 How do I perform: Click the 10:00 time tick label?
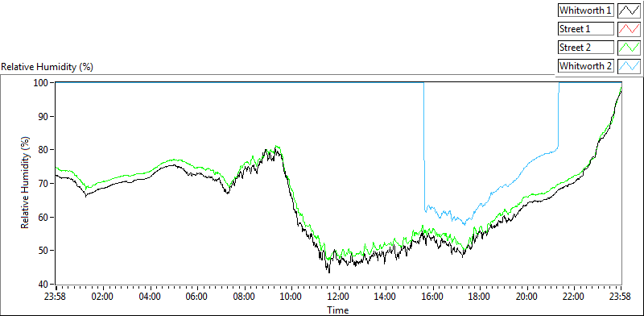point(291,297)
